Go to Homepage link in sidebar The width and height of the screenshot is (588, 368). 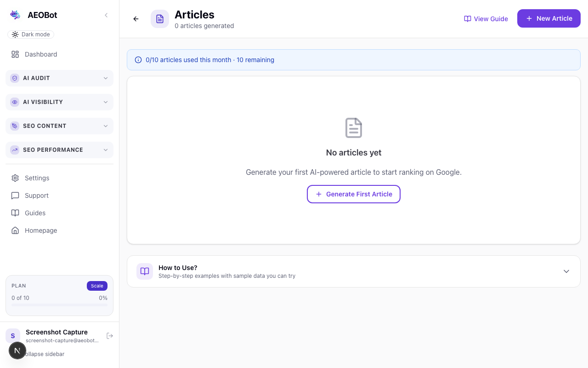point(59,230)
